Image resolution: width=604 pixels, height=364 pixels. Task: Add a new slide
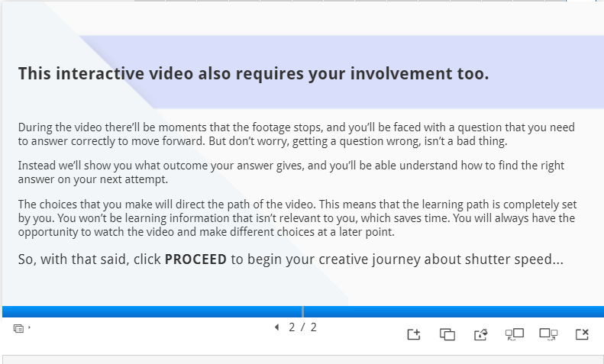coord(414,334)
